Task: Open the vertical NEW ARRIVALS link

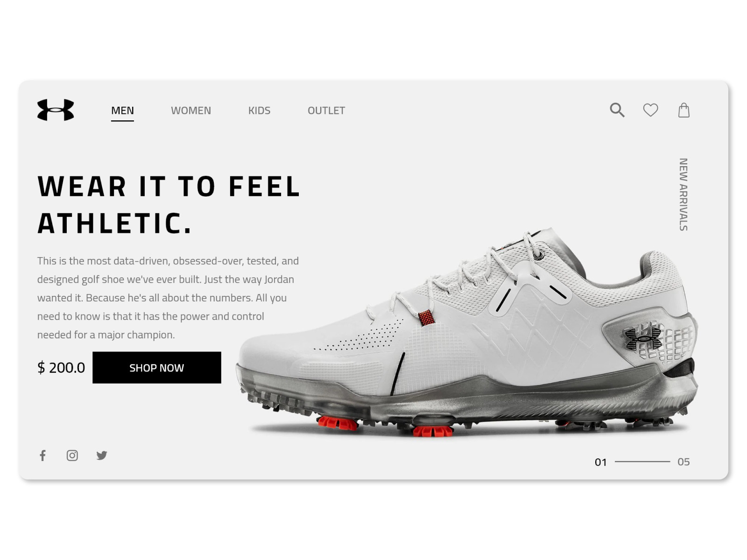Action: [684, 195]
